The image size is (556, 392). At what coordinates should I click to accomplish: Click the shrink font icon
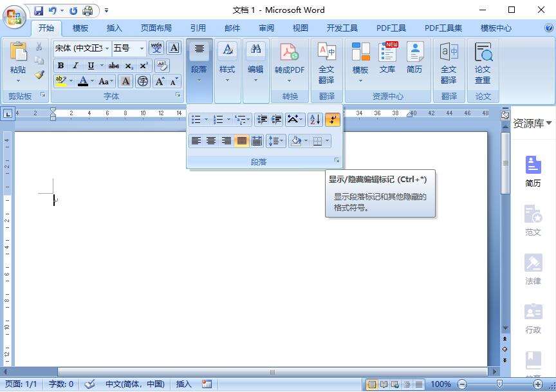coord(174,81)
